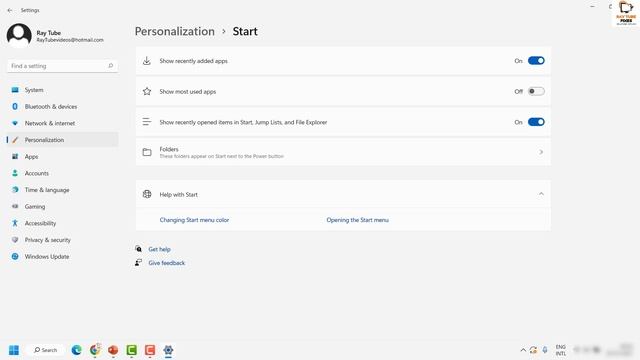
Task: Open Opening the Start menu link
Action: [x=358, y=220]
